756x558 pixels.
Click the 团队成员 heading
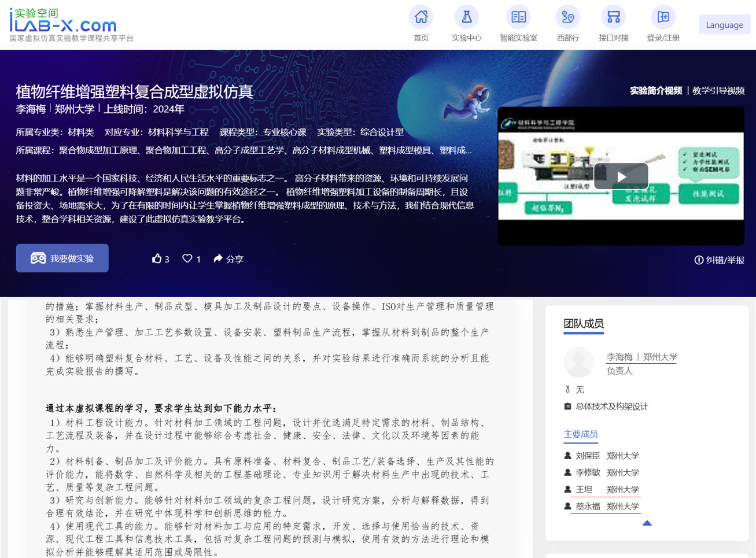point(584,324)
